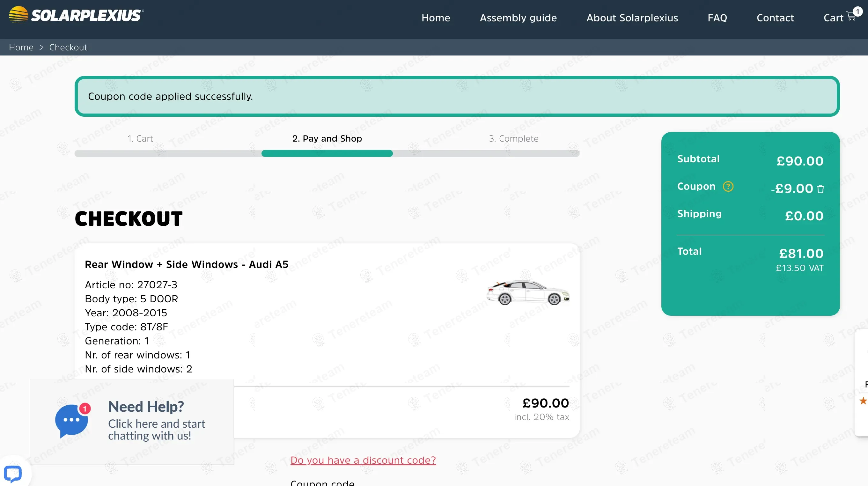Viewport: 868px width, 486px height.
Task: Click 'Nr. of side windows: 2' line
Action: (138, 369)
